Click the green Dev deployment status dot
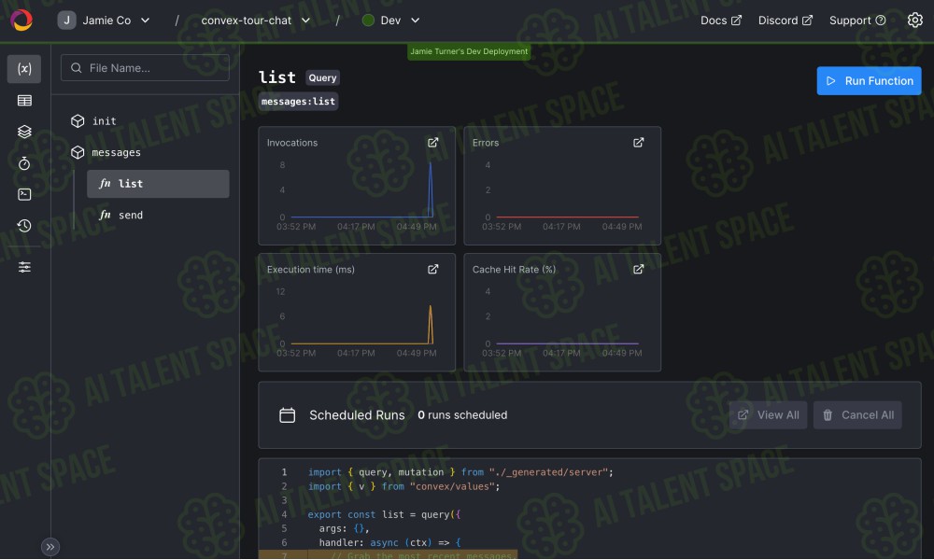The image size is (934, 560). tap(368, 21)
